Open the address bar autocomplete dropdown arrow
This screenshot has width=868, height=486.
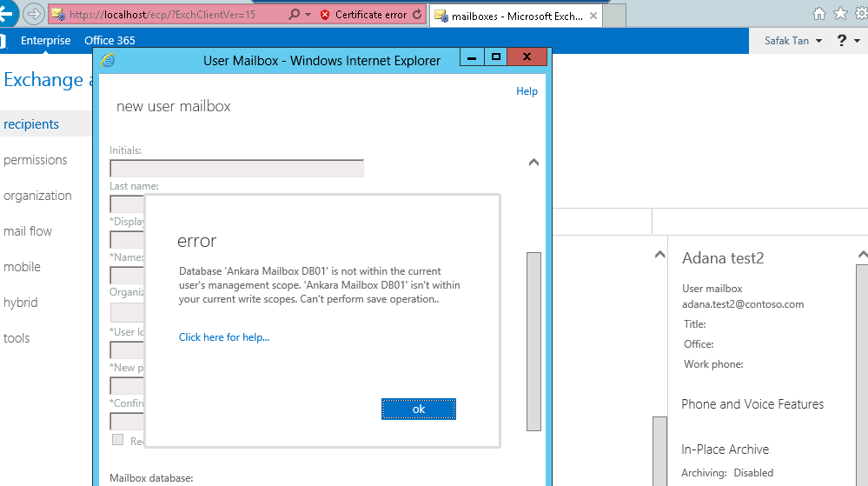coord(308,15)
